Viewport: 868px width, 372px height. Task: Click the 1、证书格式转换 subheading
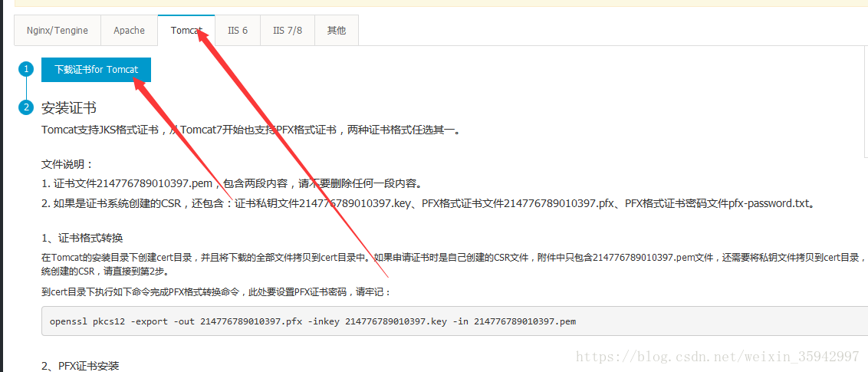coord(83,238)
